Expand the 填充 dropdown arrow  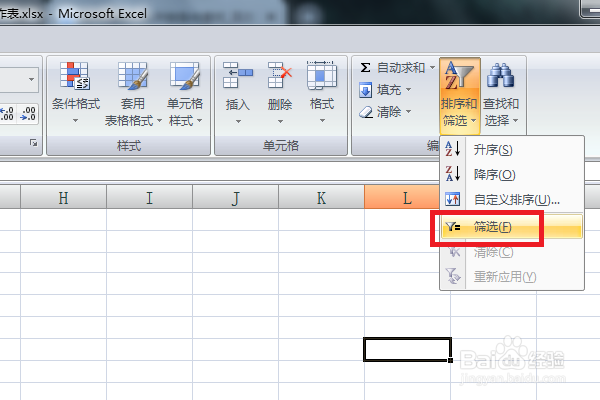[408, 90]
